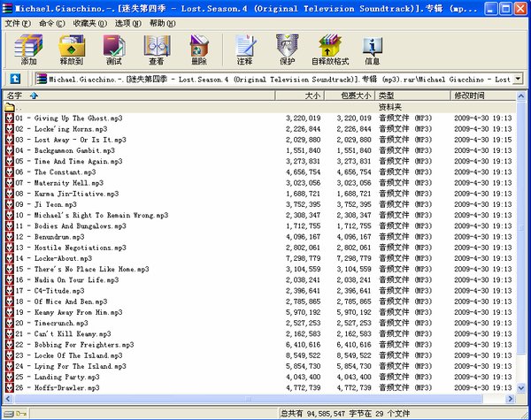This screenshot has height=420, width=531.
Task: Click the address path text field
Action: coord(280,80)
